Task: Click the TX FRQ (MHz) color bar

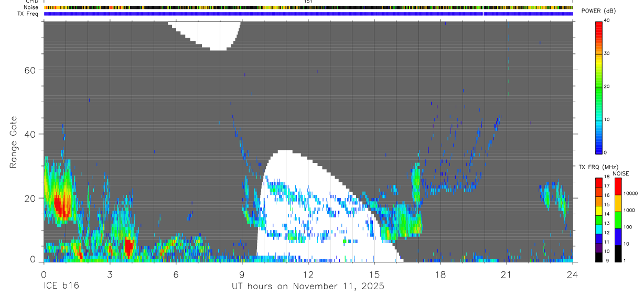Action: tap(598, 220)
